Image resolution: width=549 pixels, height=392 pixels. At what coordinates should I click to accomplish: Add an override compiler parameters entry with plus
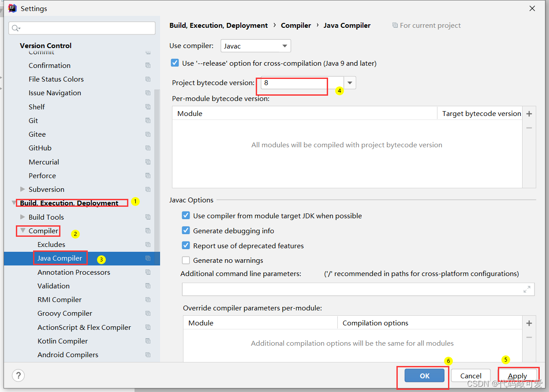coord(529,323)
